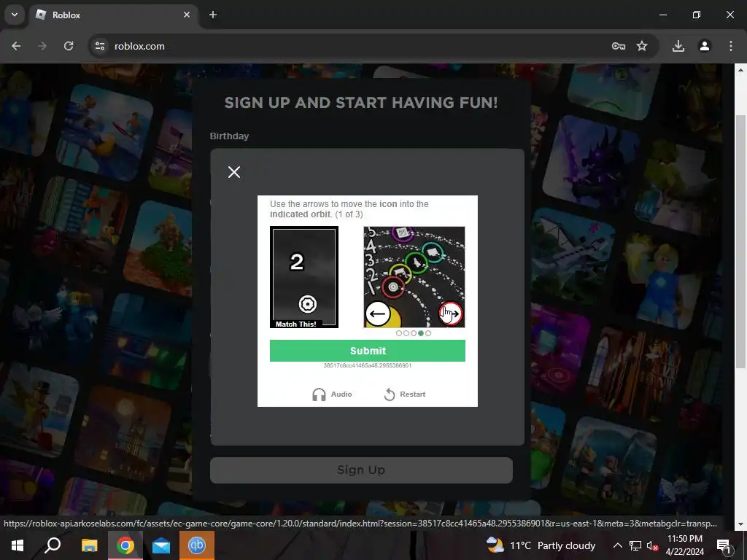Screen dimensions: 747x560
Task: Select the Roblox browser tab
Action: (115, 15)
